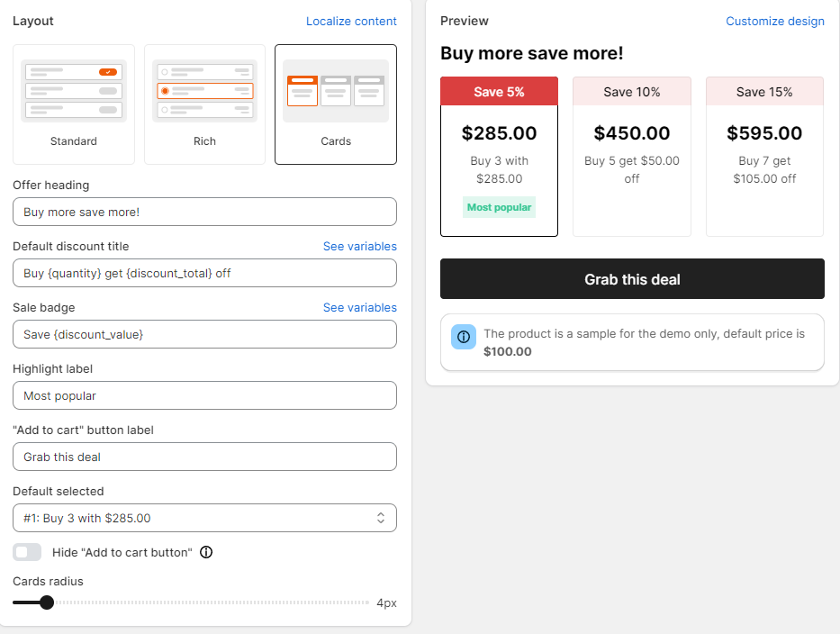Select the Rich layout thumbnail icon
Screen dimensions: 840x634
pos(204,91)
